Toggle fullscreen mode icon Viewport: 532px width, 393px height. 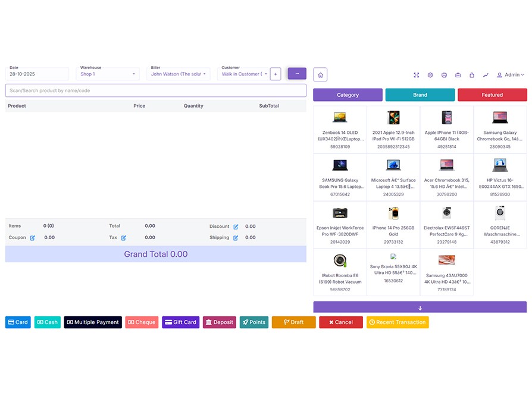(417, 75)
